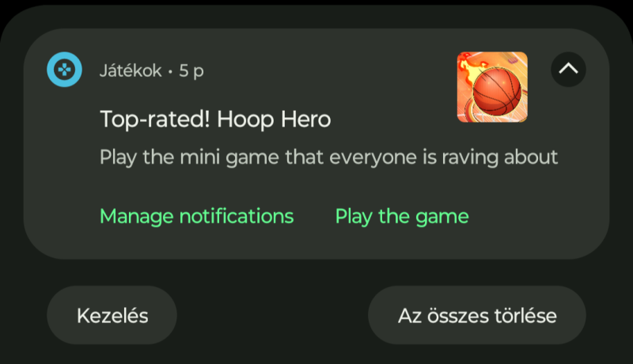Image resolution: width=633 pixels, height=364 pixels.
Task: Clear everything with Az összes törlése
Action: point(477,315)
